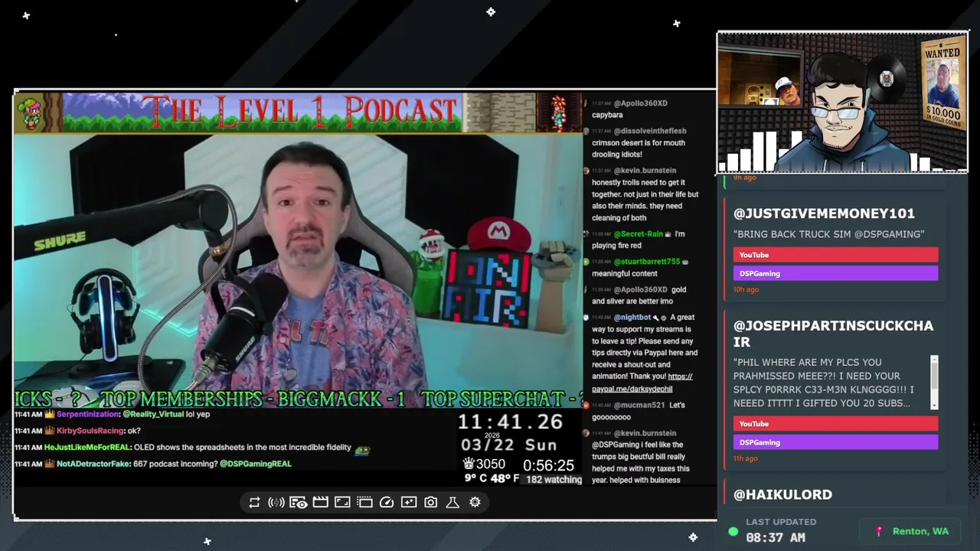Viewport: 980px width, 551px height.
Task: Click the dotted window theater mode icon
Action: [x=364, y=502]
